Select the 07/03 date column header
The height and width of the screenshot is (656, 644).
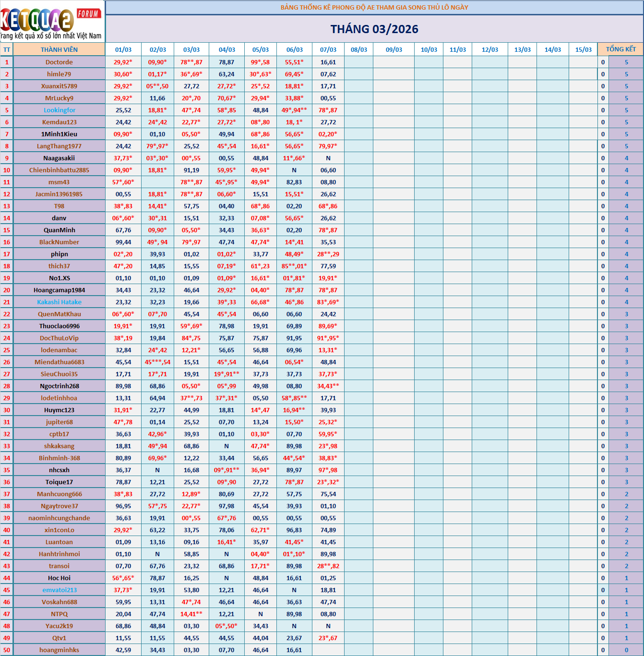328,49
